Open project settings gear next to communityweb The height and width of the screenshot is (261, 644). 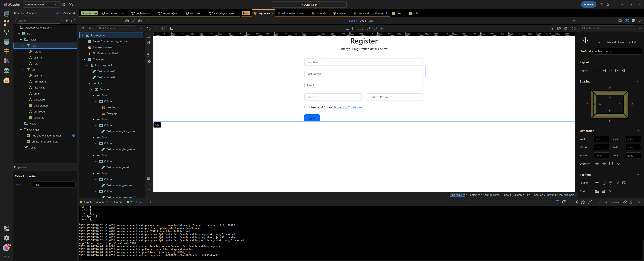click(64, 4)
